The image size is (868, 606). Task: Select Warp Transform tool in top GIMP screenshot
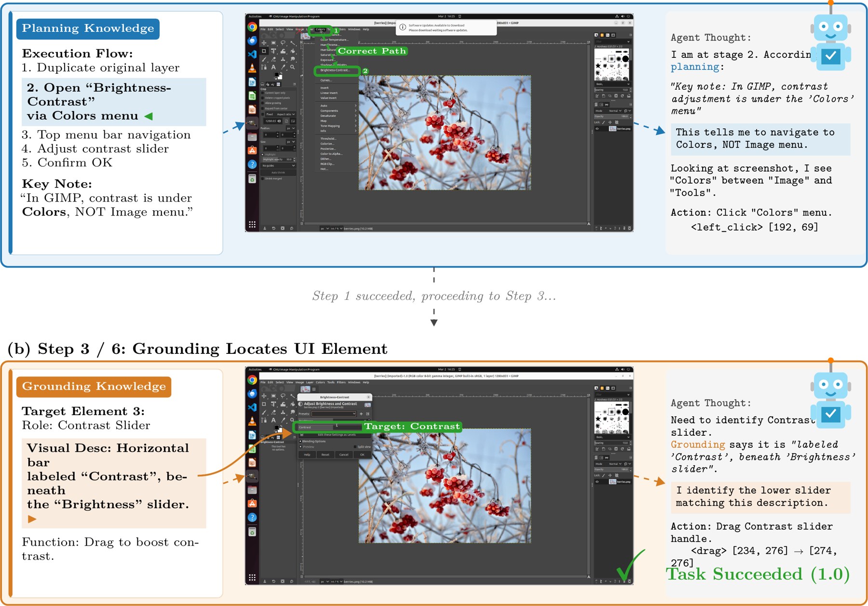click(x=283, y=51)
